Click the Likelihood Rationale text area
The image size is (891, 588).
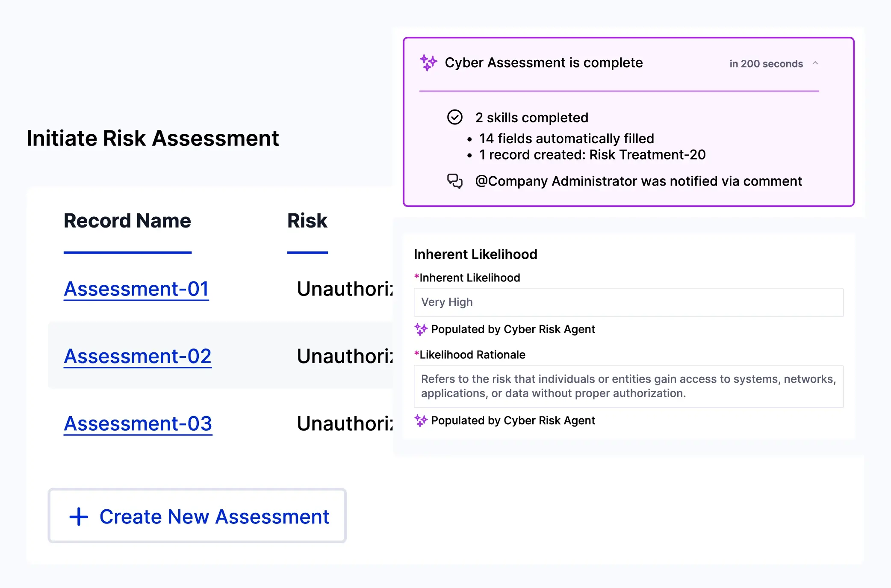click(628, 386)
